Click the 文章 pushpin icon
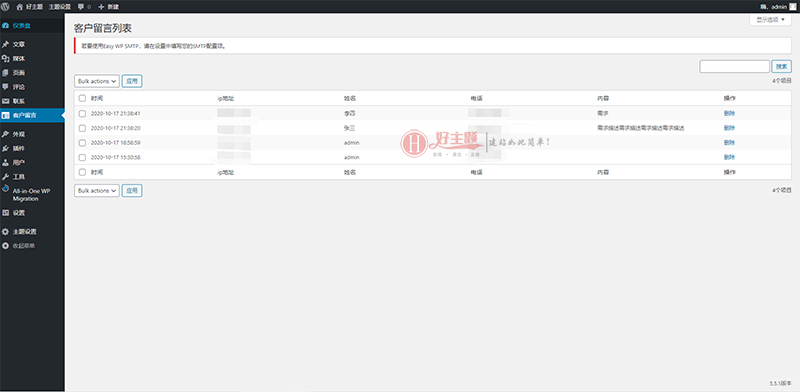 pyautogui.click(x=5, y=44)
